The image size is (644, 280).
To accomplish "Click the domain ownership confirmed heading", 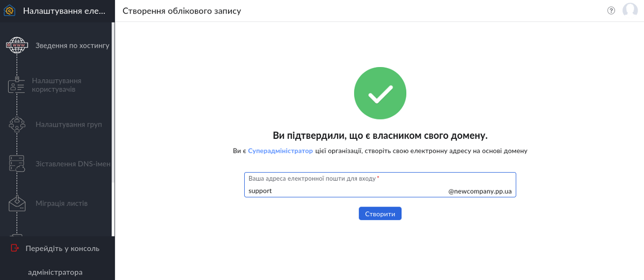I will [x=380, y=135].
